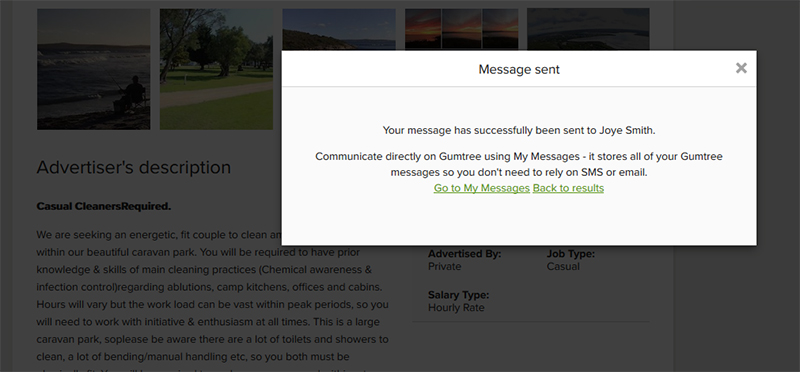This screenshot has height=372, width=800.
Task: Follow the Back to results link
Action: click(568, 188)
